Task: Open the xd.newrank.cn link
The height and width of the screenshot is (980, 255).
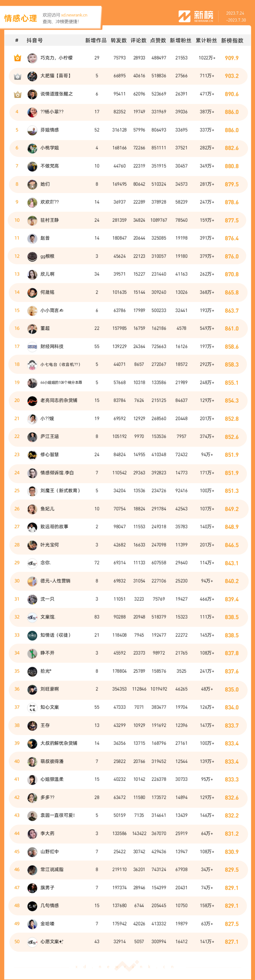Action: 74,15
